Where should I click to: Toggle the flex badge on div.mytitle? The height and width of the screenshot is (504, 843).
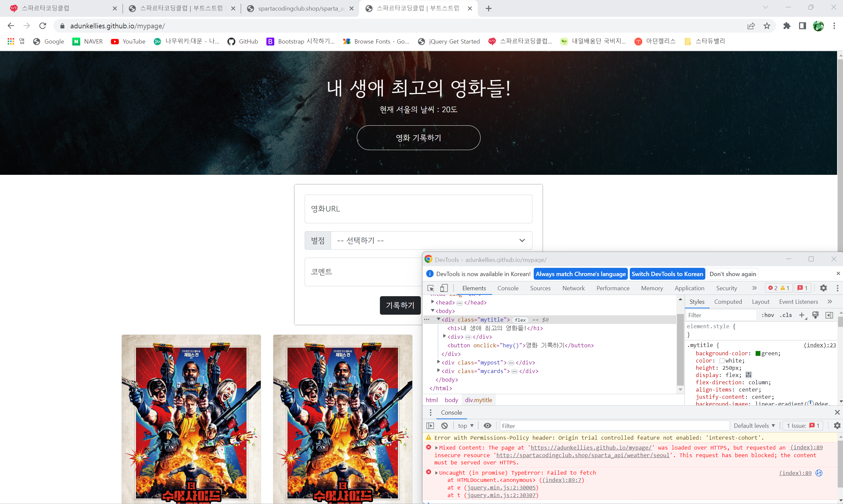520,320
